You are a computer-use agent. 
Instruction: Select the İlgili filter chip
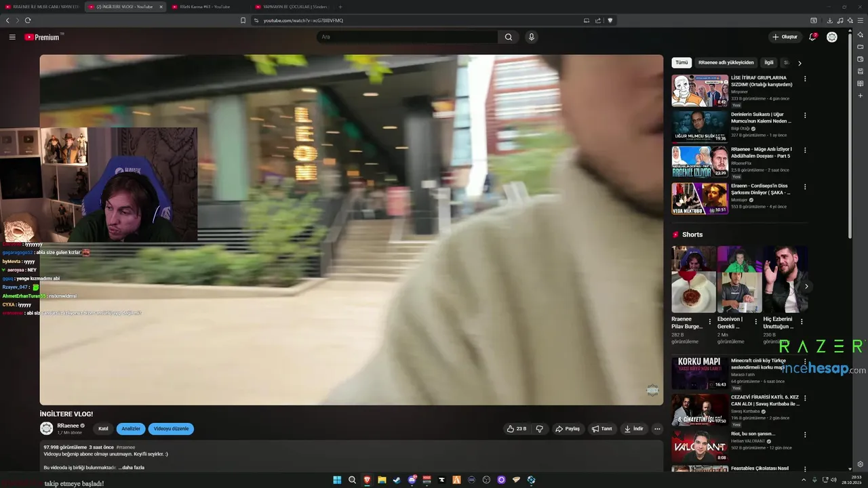point(769,63)
